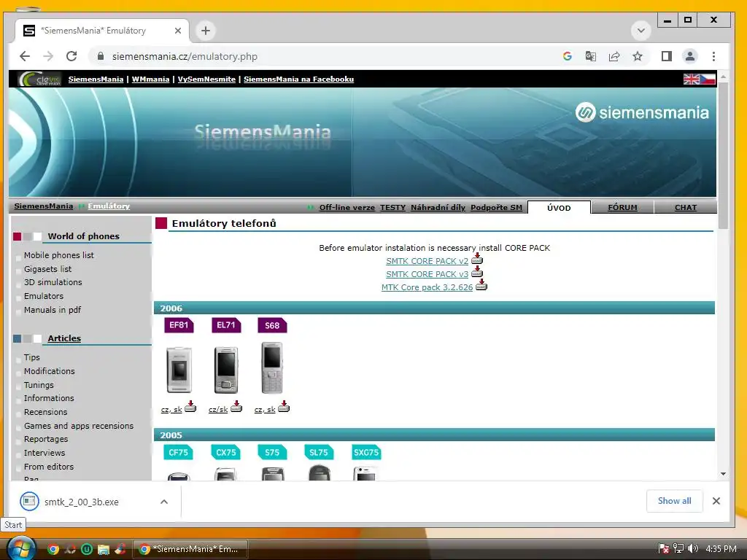Open the translate page icon
The height and width of the screenshot is (560, 747).
[x=590, y=56]
